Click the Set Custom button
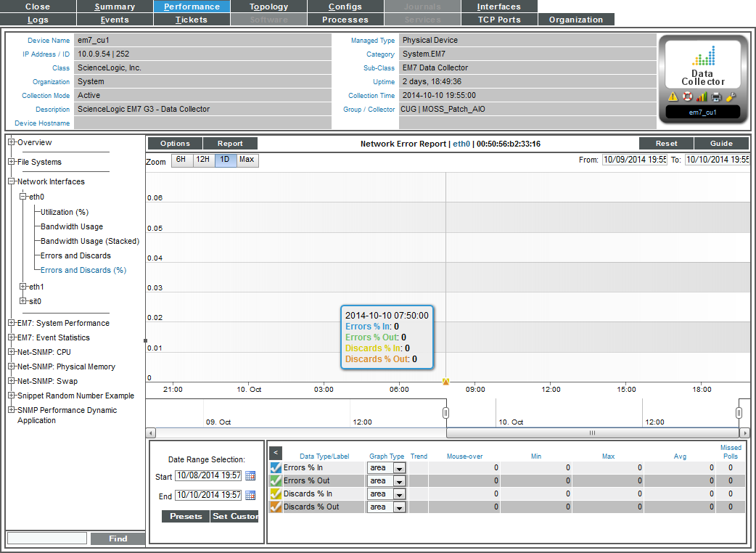 [x=235, y=517]
